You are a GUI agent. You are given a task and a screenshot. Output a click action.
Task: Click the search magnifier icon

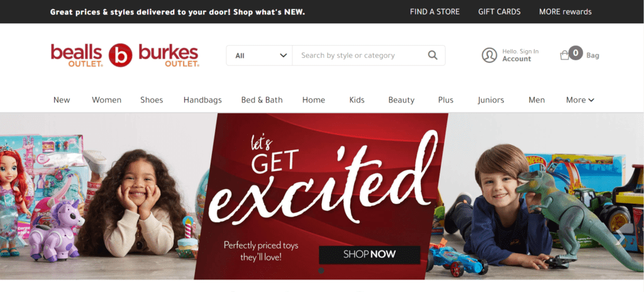coord(433,55)
